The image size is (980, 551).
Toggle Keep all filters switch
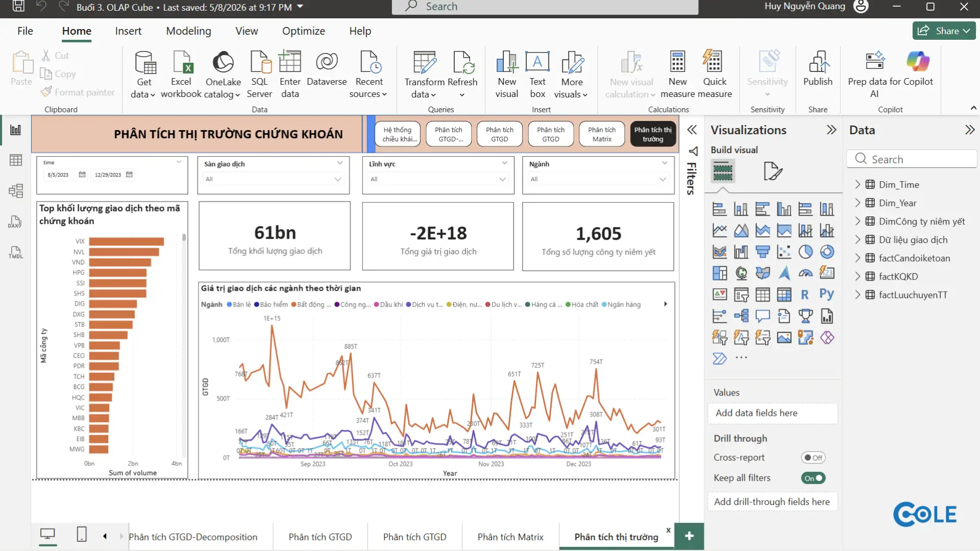tap(813, 478)
